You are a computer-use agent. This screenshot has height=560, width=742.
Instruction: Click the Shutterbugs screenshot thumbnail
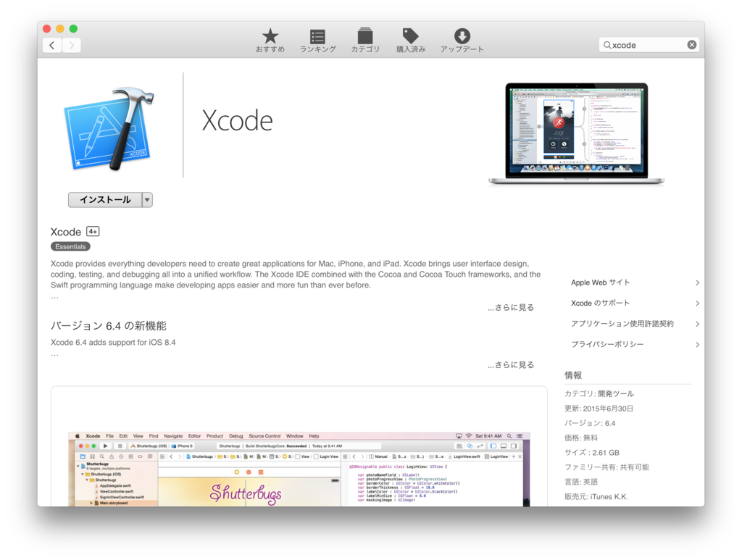(299, 469)
